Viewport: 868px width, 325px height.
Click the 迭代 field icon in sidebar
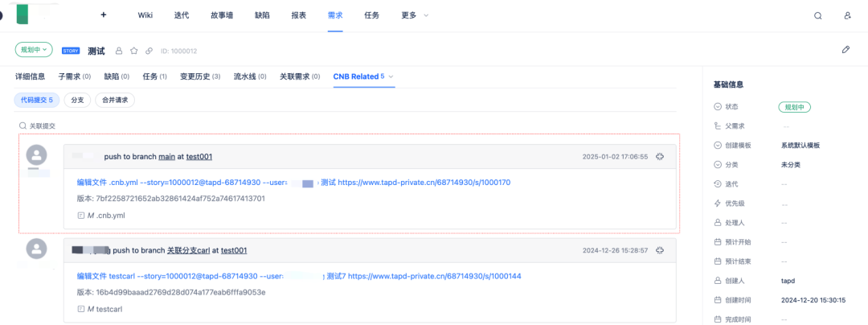(x=718, y=183)
